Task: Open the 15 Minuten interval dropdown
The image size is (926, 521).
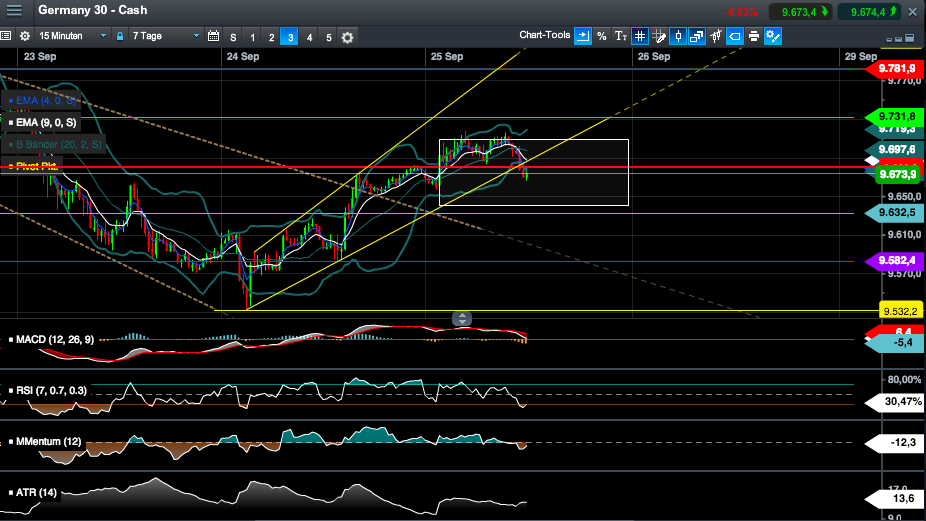Action: [x=72, y=36]
